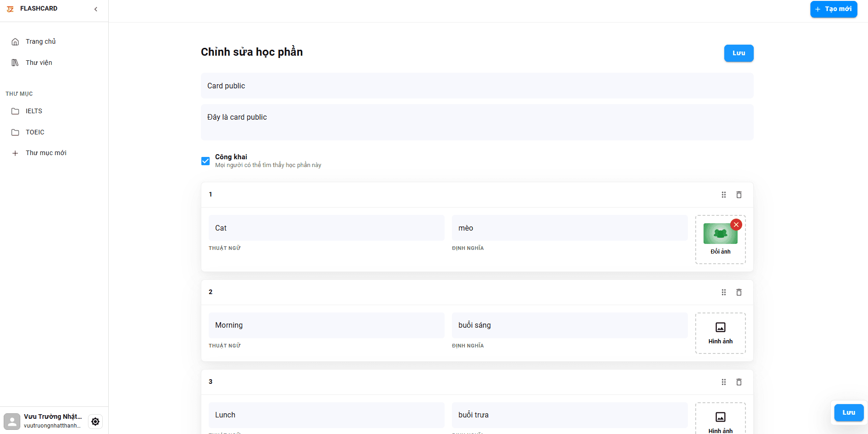Viewport: 868px width, 434px height.
Task: Delete flashcard number 3
Action: 739,382
